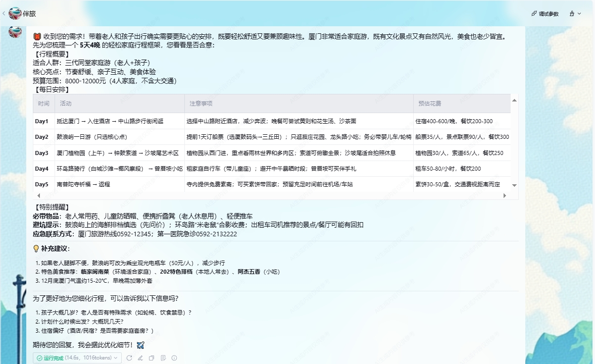Click the 伴旅 avatar in the header
The image size is (595, 364).
(15, 14)
